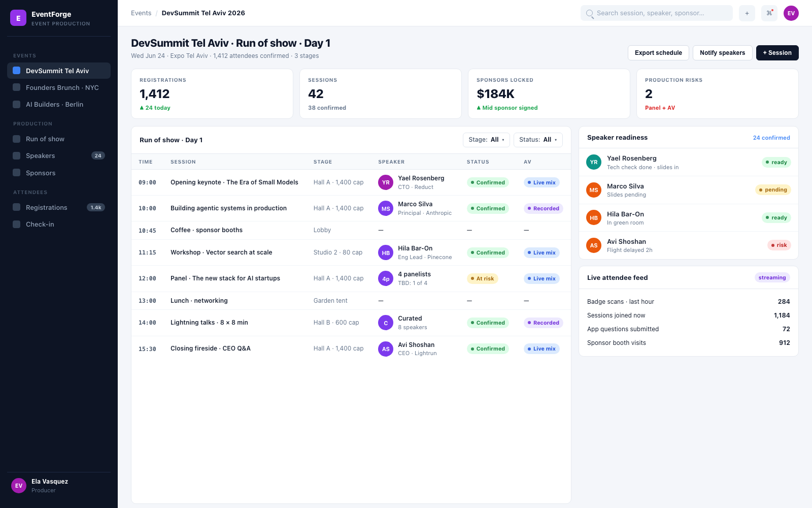Image resolution: width=812 pixels, height=508 pixels.
Task: Open AI Builders · Berlin event
Action: (59, 104)
